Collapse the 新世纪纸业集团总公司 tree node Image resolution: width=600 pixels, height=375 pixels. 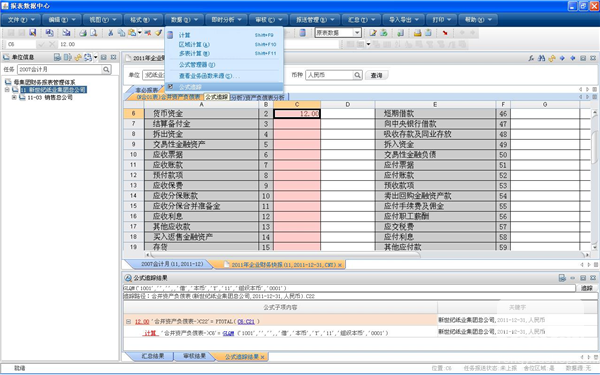[7, 90]
